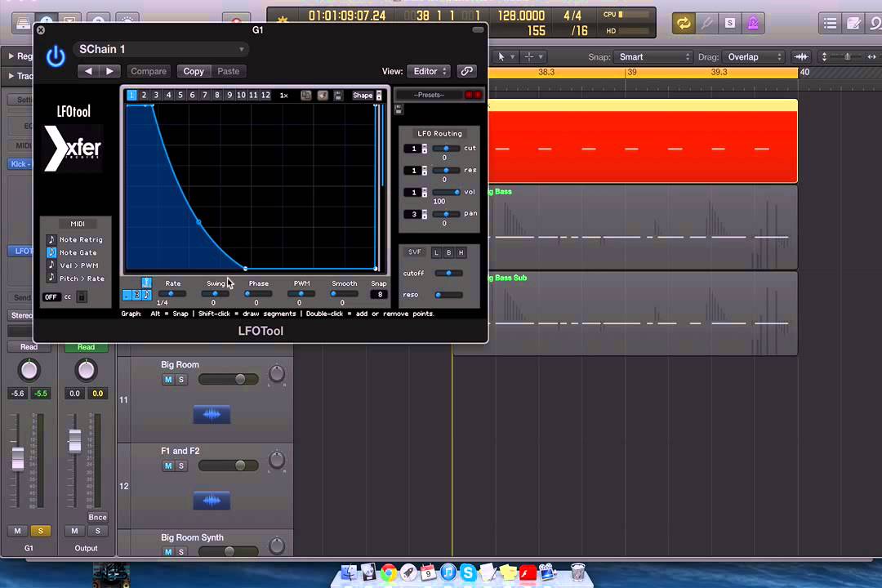Toggle Cycle mode in Logic's control bar
882x588 pixels.
coord(684,23)
